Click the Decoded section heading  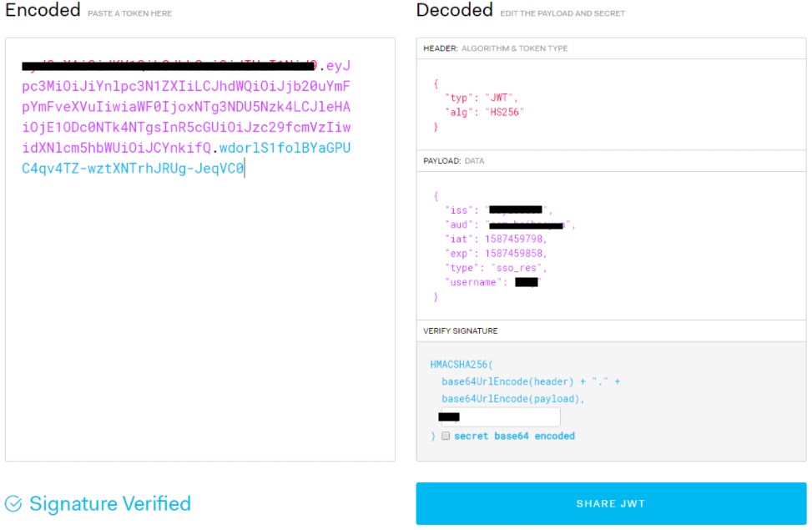454,11
